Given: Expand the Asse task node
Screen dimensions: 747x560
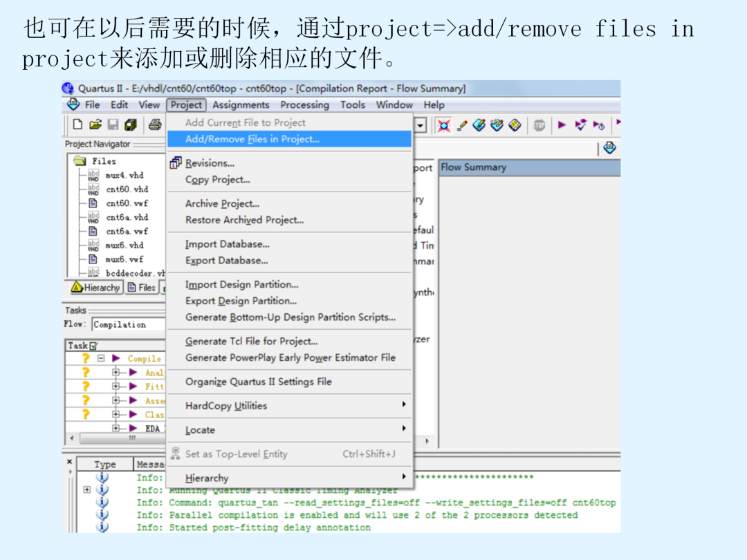Looking at the screenshot, I should (116, 400).
